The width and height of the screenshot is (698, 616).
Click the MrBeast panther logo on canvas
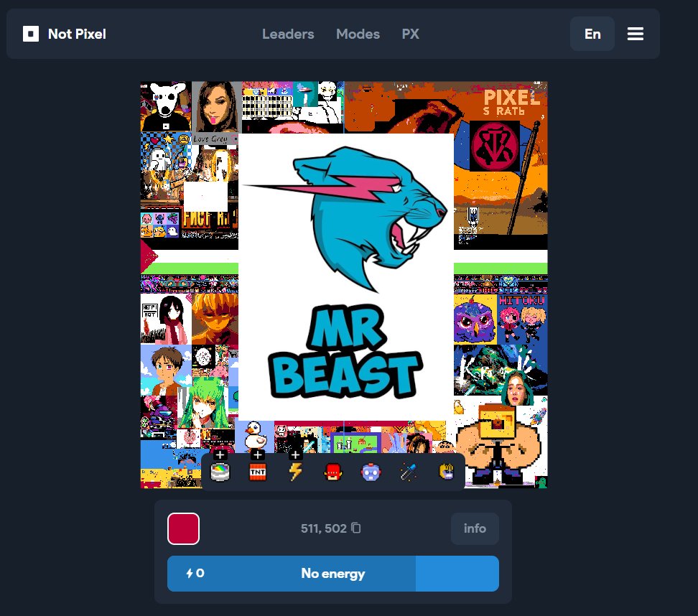345,218
